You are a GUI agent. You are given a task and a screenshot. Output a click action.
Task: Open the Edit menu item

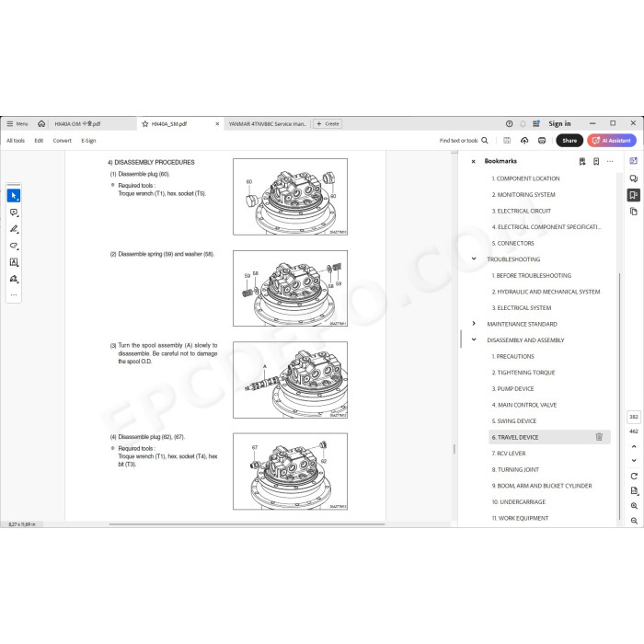tap(39, 141)
